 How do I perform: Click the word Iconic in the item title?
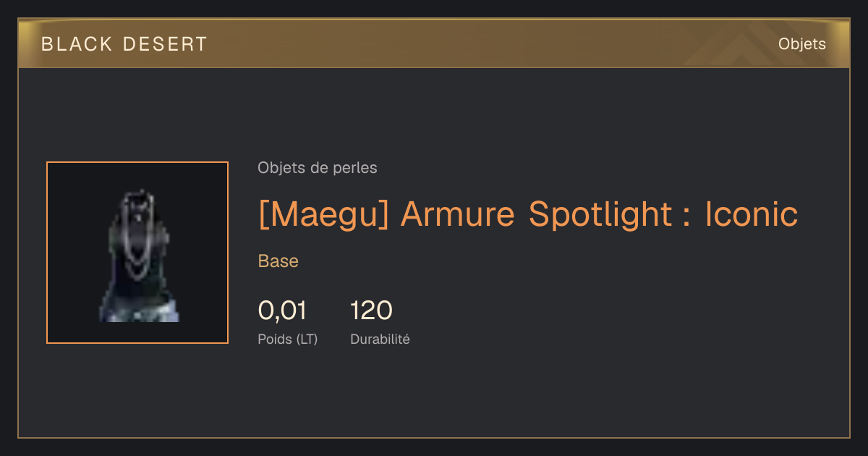tap(751, 214)
